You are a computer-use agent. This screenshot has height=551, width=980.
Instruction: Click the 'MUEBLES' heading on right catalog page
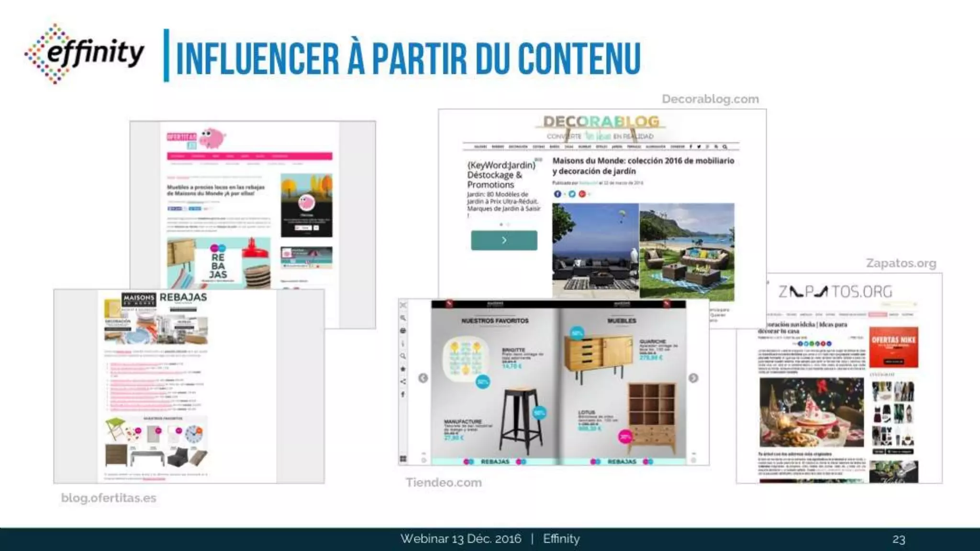[622, 320]
